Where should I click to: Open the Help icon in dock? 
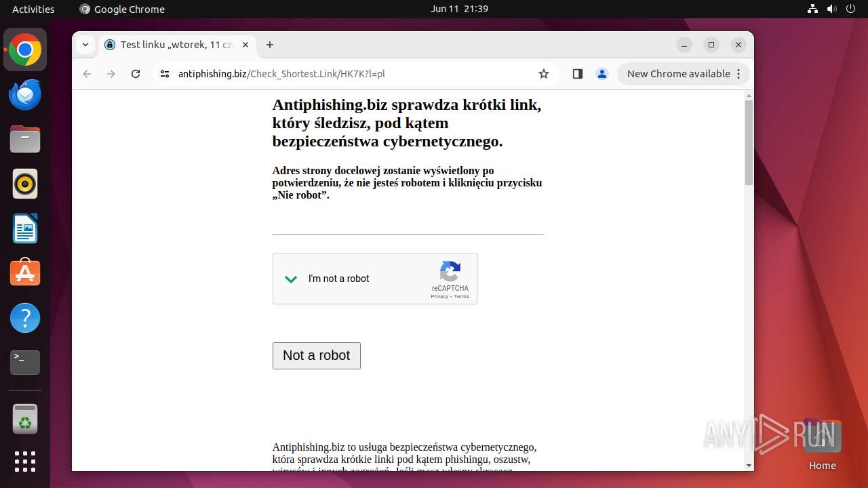tap(25, 318)
